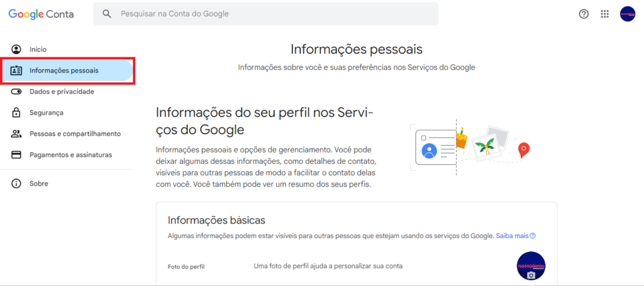Click the Sobre info icon
Screen dimensions: 644x286
tap(16, 183)
